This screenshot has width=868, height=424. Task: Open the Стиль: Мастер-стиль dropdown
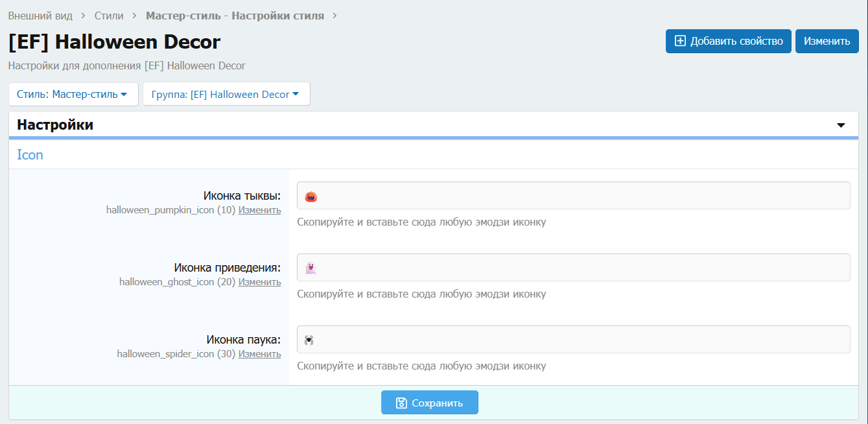point(73,94)
